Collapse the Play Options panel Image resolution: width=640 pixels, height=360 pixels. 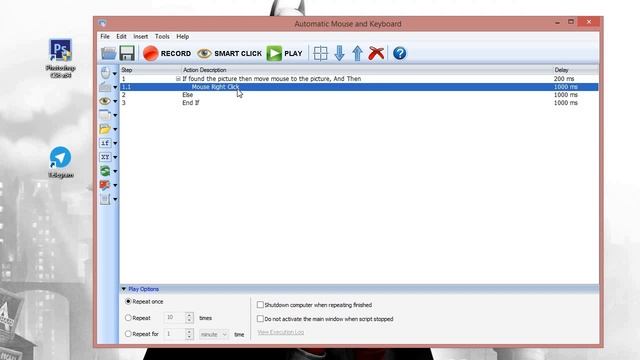124,289
